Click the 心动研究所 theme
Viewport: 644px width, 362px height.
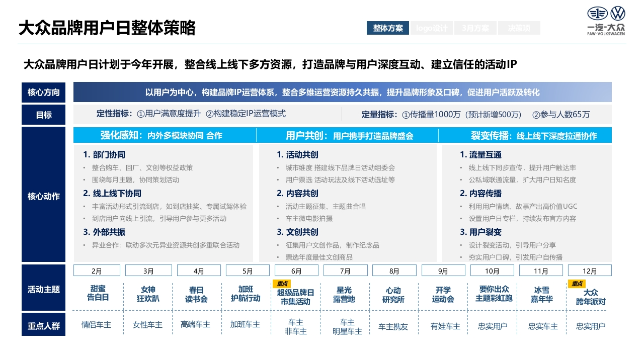tap(393, 295)
